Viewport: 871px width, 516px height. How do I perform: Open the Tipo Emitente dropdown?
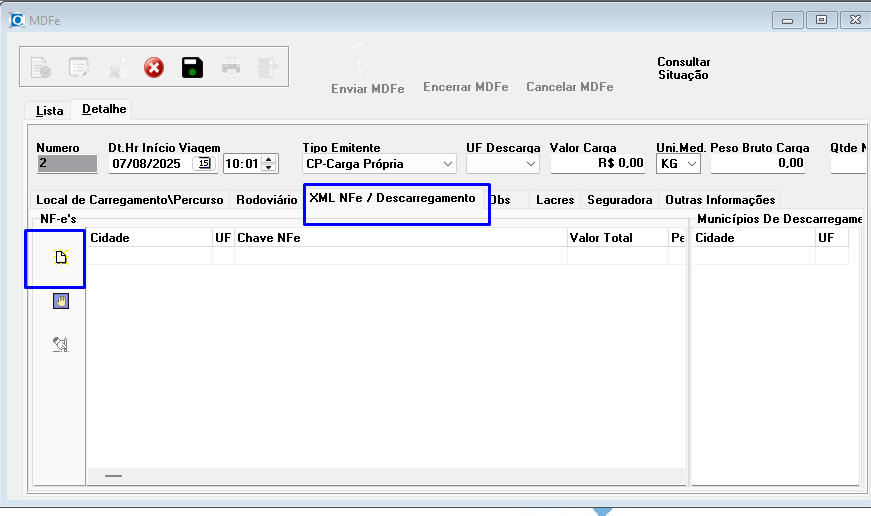[x=447, y=163]
